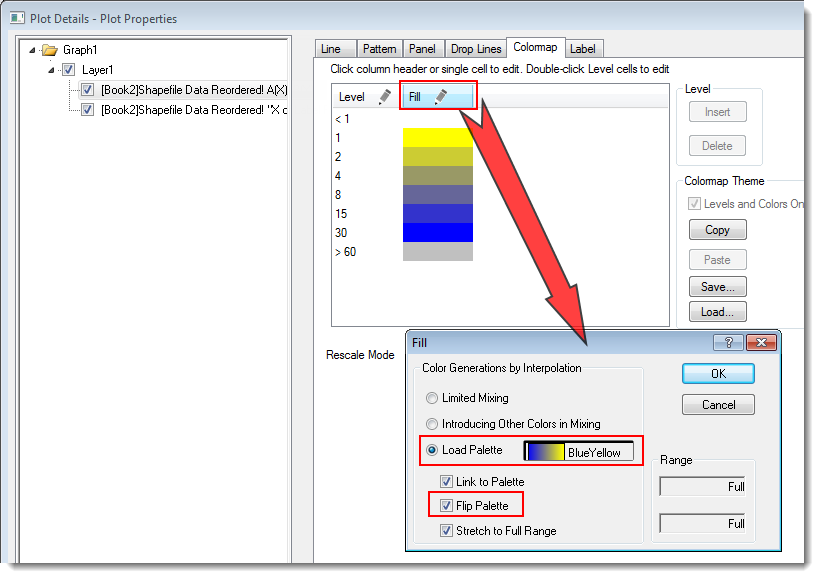
Task: Toggle Stretch to Full Range checkbox
Action: point(447,531)
